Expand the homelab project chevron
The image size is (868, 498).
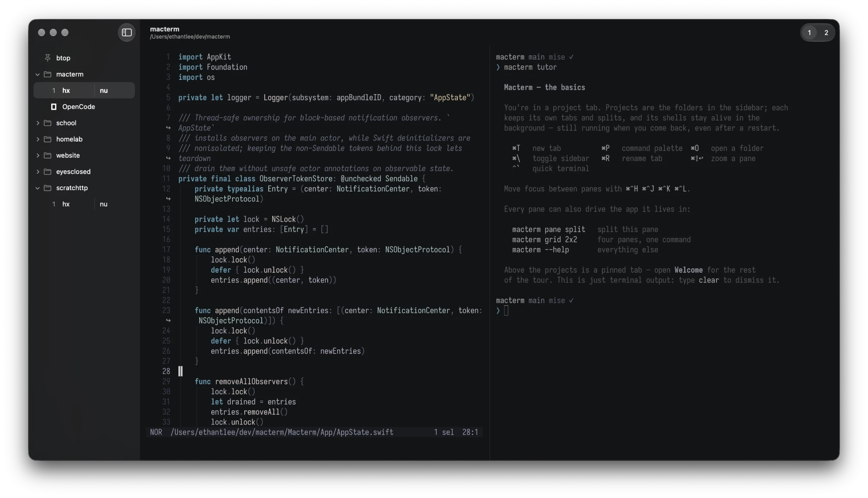tap(38, 139)
